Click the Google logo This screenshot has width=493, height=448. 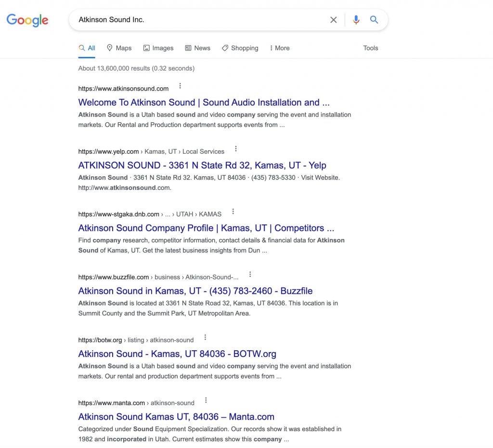tap(27, 20)
